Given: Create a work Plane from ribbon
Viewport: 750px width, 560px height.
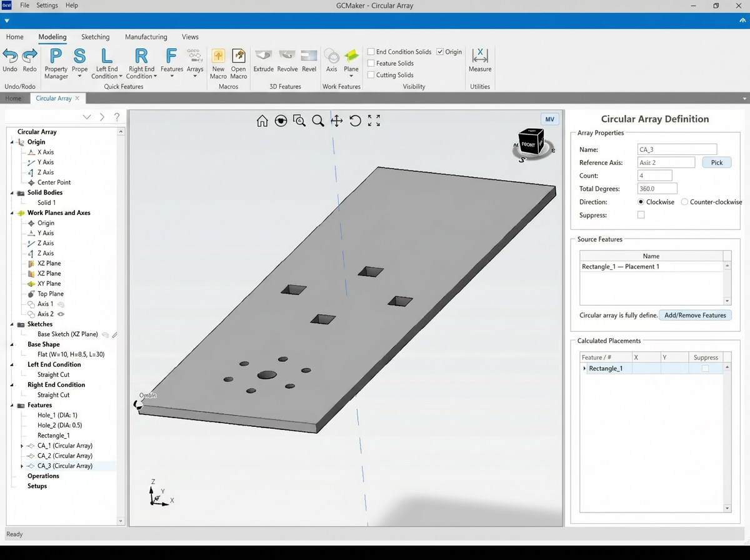Looking at the screenshot, I should click(x=351, y=63).
